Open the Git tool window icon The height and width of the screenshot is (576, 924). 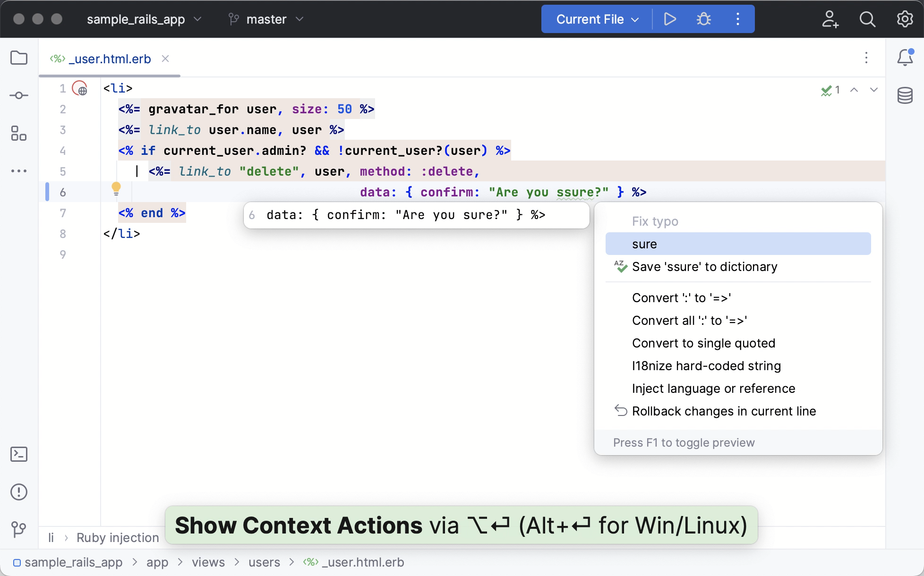(19, 529)
